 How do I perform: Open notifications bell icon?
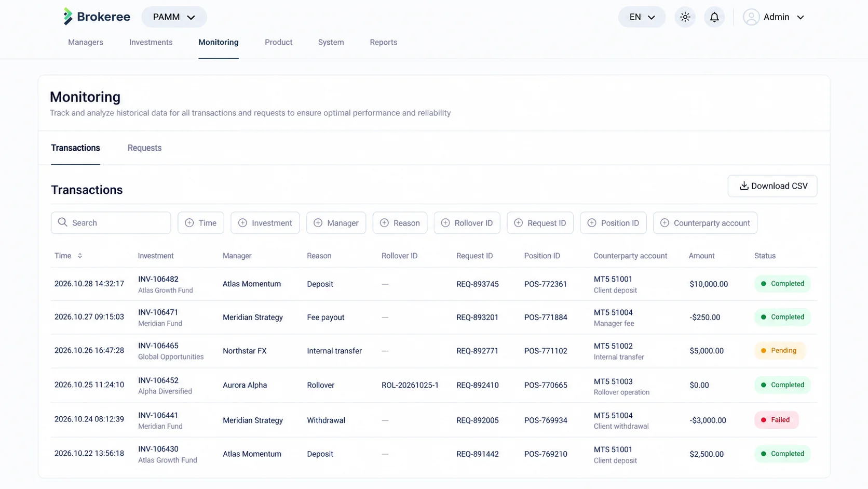click(714, 17)
